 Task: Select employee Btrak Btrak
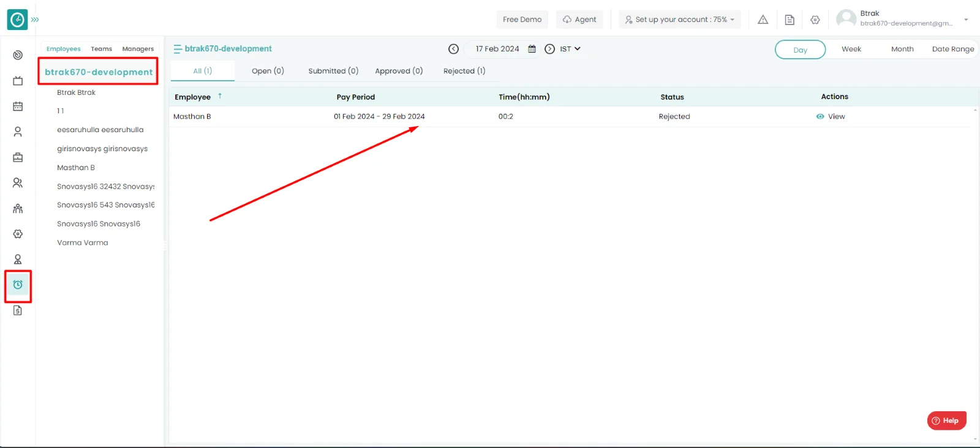point(77,92)
